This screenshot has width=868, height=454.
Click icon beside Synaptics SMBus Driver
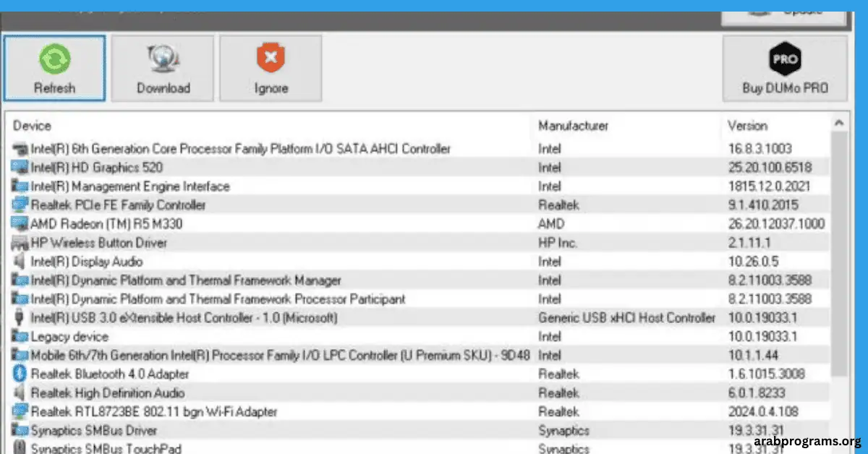tap(20, 431)
